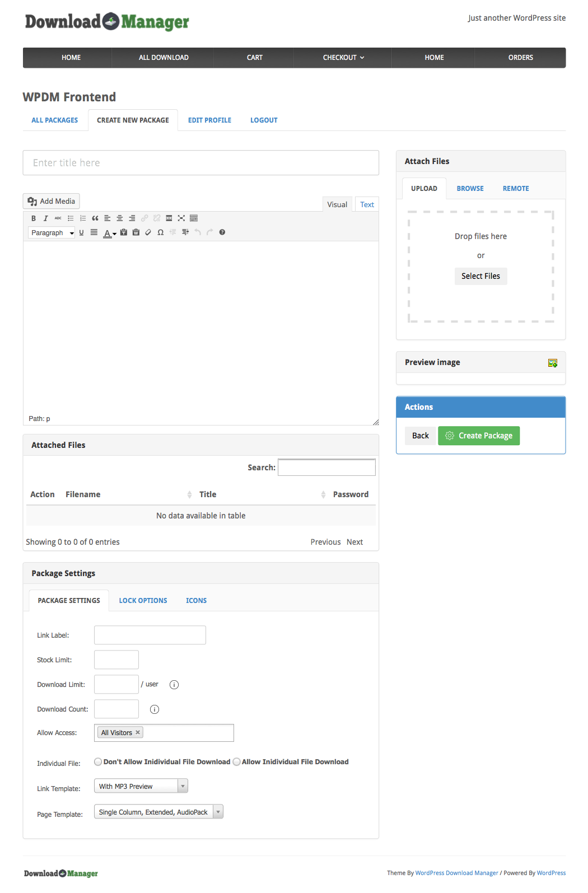
Task: Open the editor help question mark icon
Action: pos(222,232)
